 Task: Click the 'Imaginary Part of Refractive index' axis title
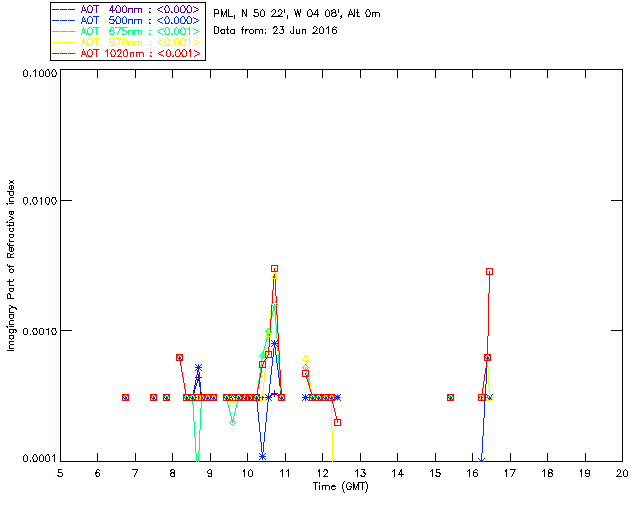(11, 265)
